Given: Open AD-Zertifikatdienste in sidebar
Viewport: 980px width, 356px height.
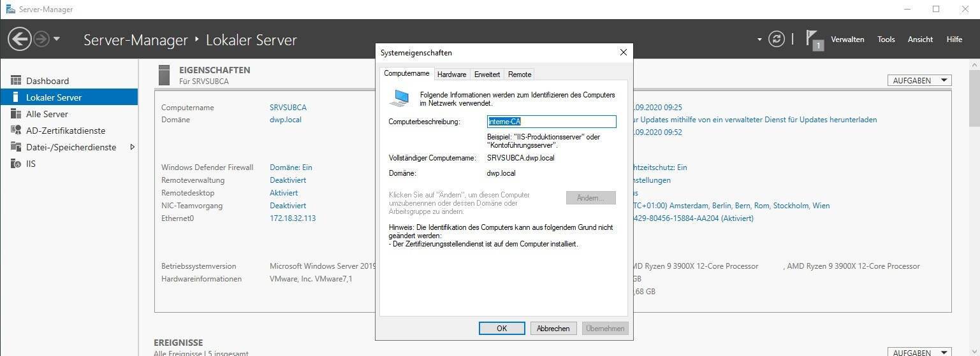Looking at the screenshot, I should point(65,131).
